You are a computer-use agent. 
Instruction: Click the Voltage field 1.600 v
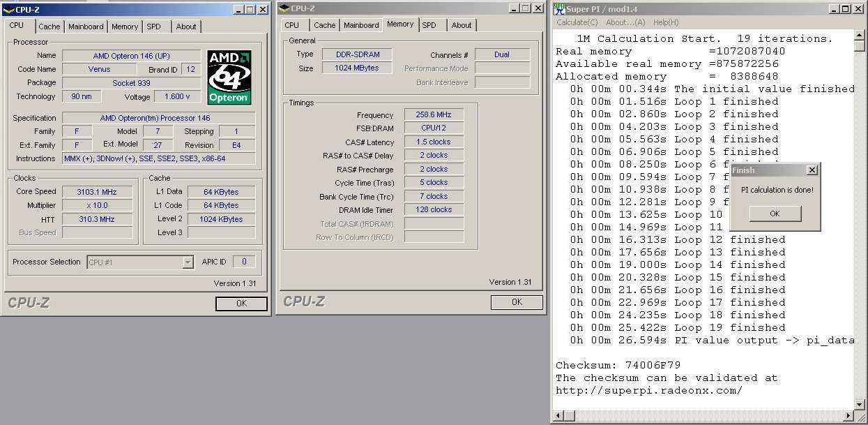[x=177, y=97]
